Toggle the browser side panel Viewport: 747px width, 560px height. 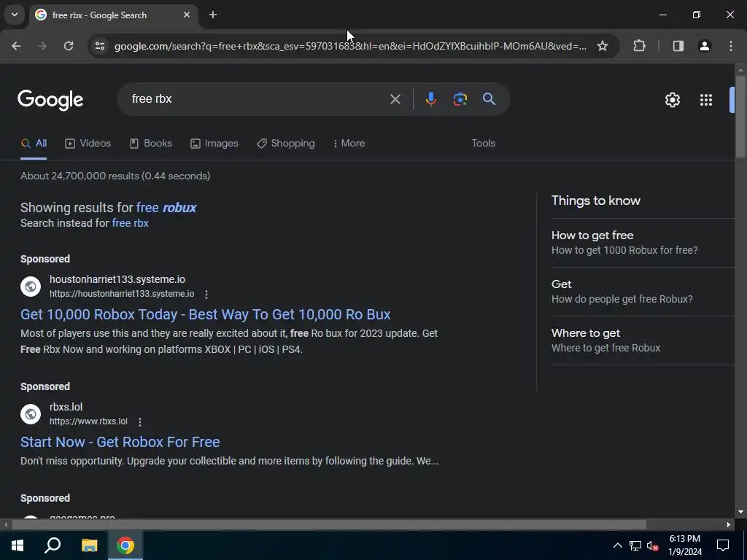(x=678, y=46)
